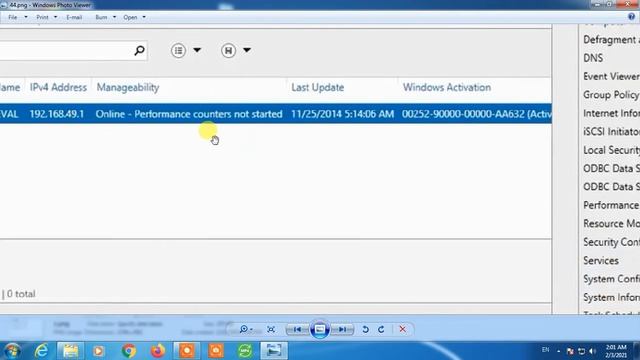Sort by the IPv4 Address column header
Viewport: 640px width, 360px height.
tap(58, 87)
